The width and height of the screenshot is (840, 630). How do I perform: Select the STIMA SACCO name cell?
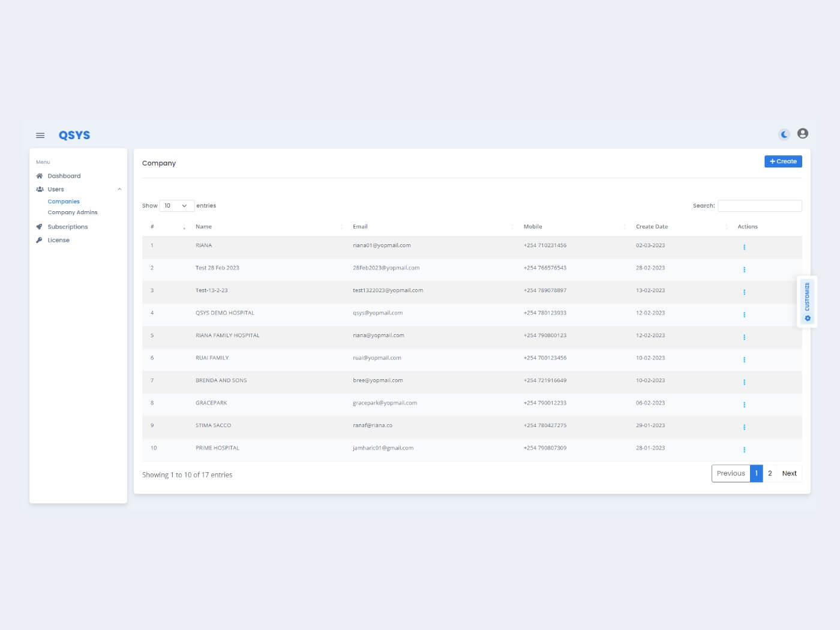pyautogui.click(x=213, y=425)
